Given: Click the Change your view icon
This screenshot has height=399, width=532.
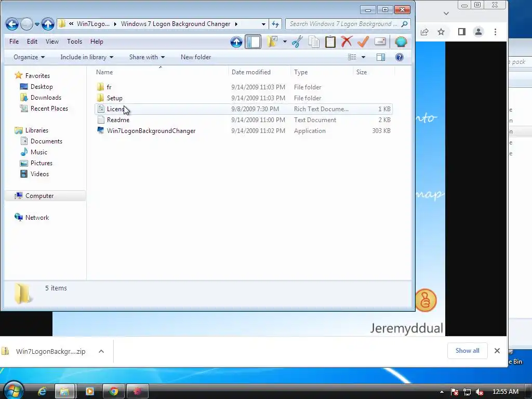Looking at the screenshot, I should pyautogui.click(x=352, y=57).
